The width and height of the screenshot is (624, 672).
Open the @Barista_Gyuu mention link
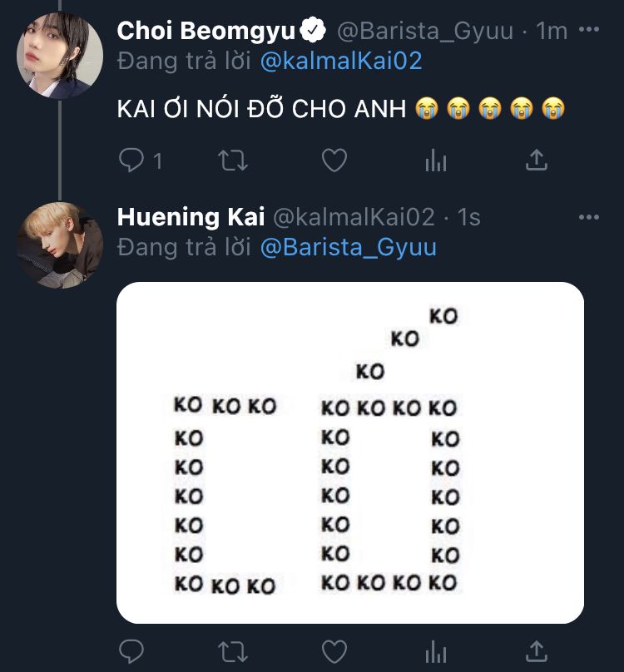pyautogui.click(x=348, y=247)
